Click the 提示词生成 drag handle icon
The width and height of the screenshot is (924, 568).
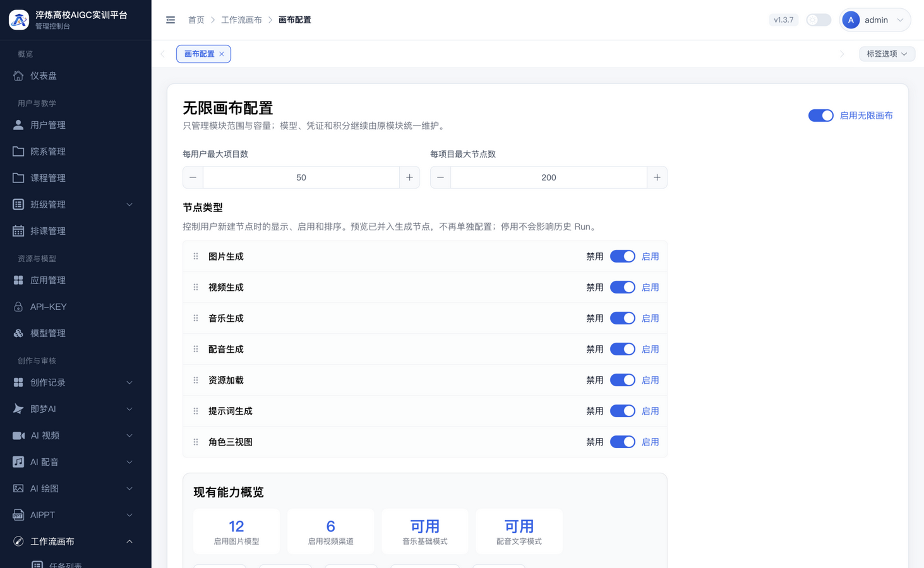[x=196, y=411]
